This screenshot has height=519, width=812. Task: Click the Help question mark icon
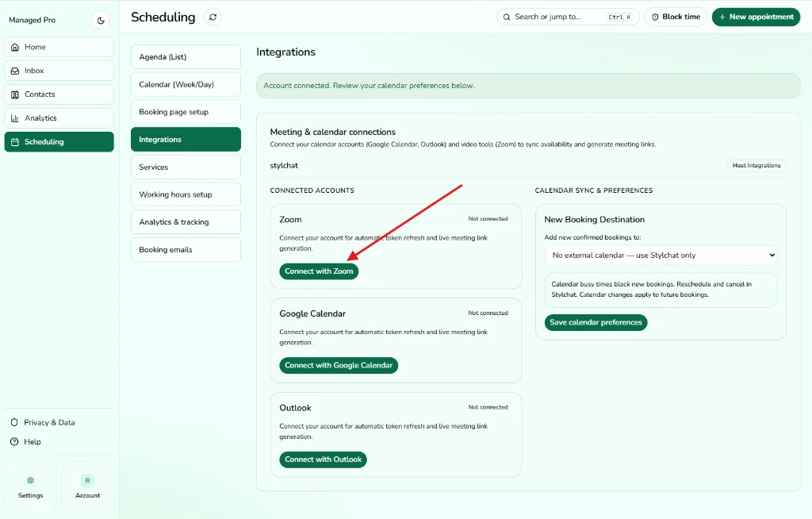click(x=14, y=442)
